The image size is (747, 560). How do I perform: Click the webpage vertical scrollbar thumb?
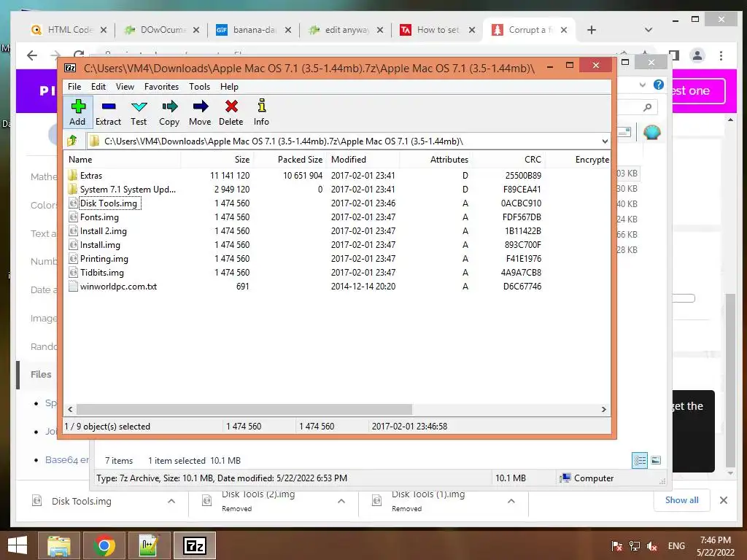729,381
